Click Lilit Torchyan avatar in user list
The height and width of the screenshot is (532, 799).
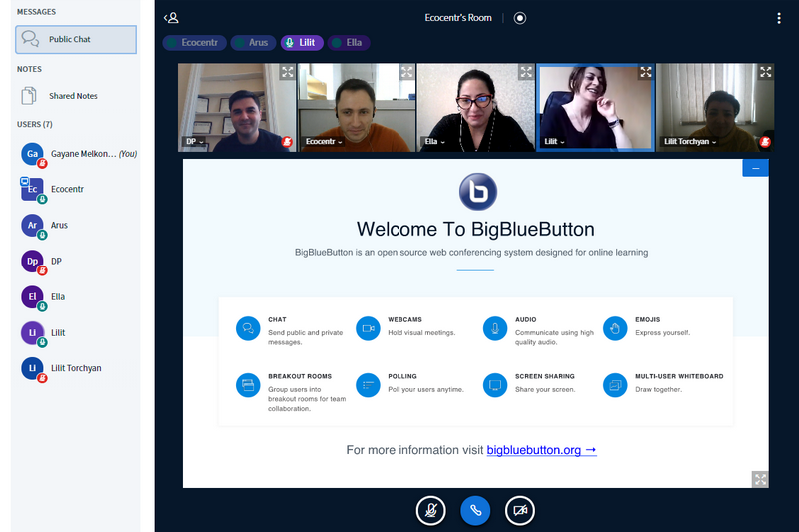point(32,368)
